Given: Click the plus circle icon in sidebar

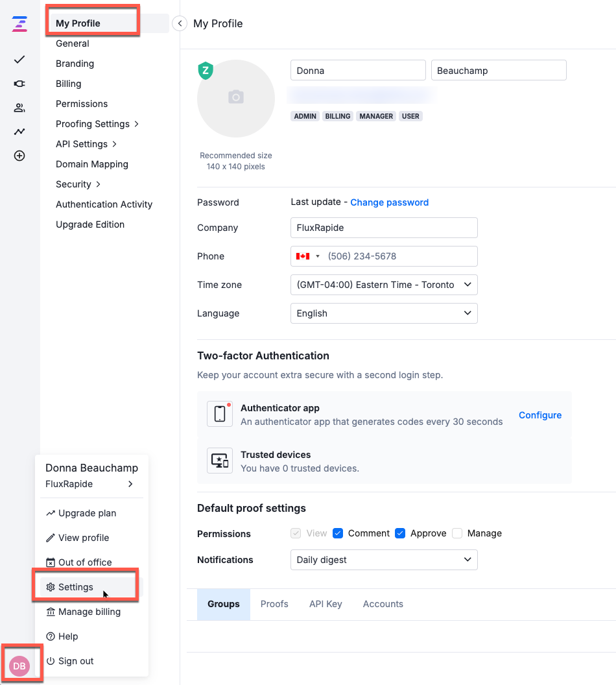Looking at the screenshot, I should 19,156.
